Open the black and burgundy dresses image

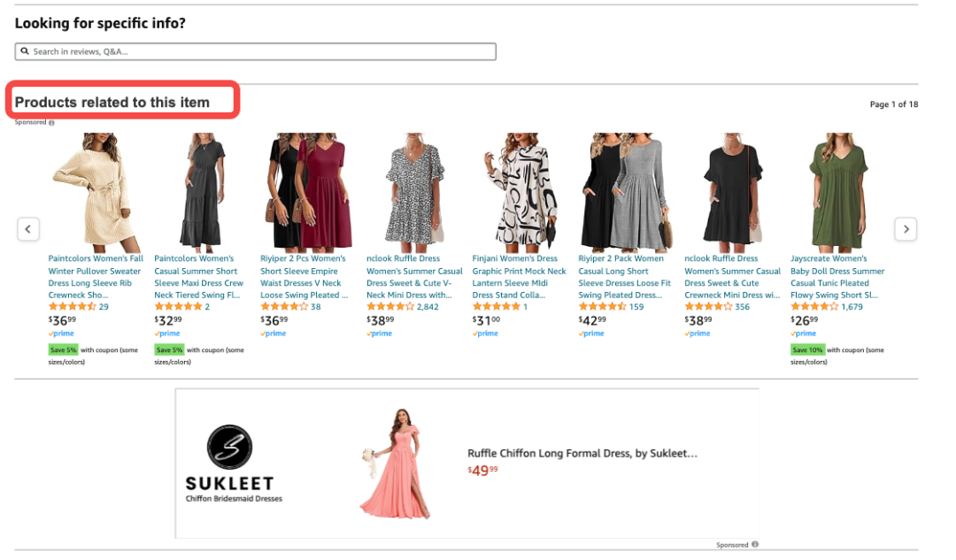(306, 192)
